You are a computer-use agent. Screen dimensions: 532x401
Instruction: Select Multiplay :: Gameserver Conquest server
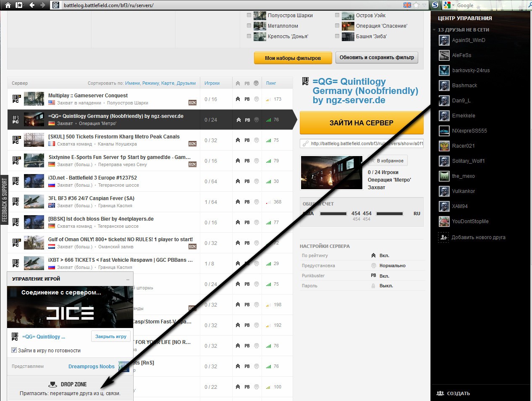(150, 99)
